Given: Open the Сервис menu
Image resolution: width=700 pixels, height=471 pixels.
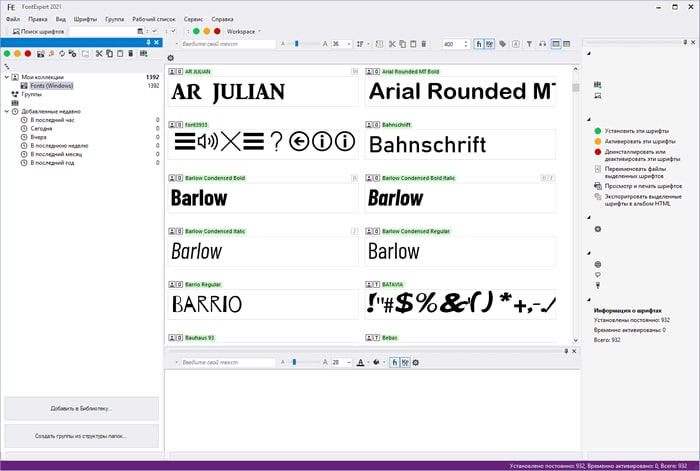Looking at the screenshot, I should [x=193, y=19].
